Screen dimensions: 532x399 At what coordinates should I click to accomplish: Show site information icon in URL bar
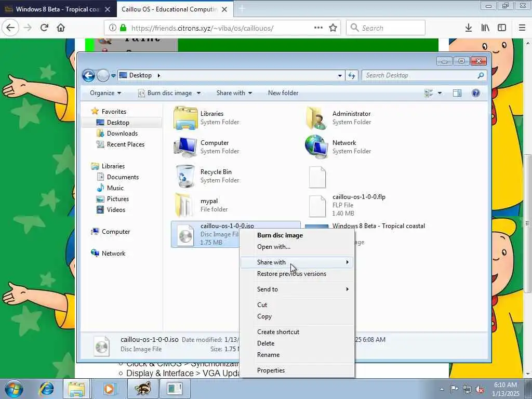(x=112, y=28)
